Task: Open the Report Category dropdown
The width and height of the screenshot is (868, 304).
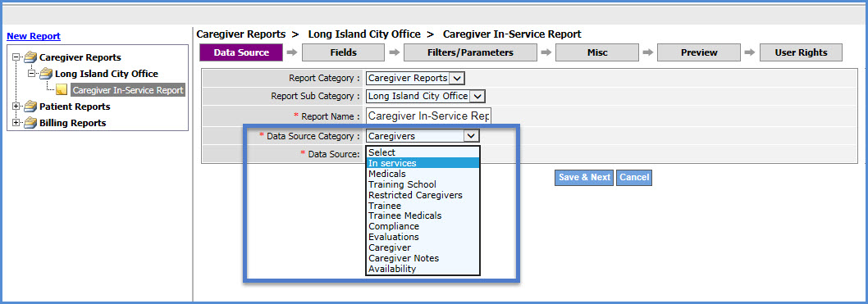Action: (415, 78)
